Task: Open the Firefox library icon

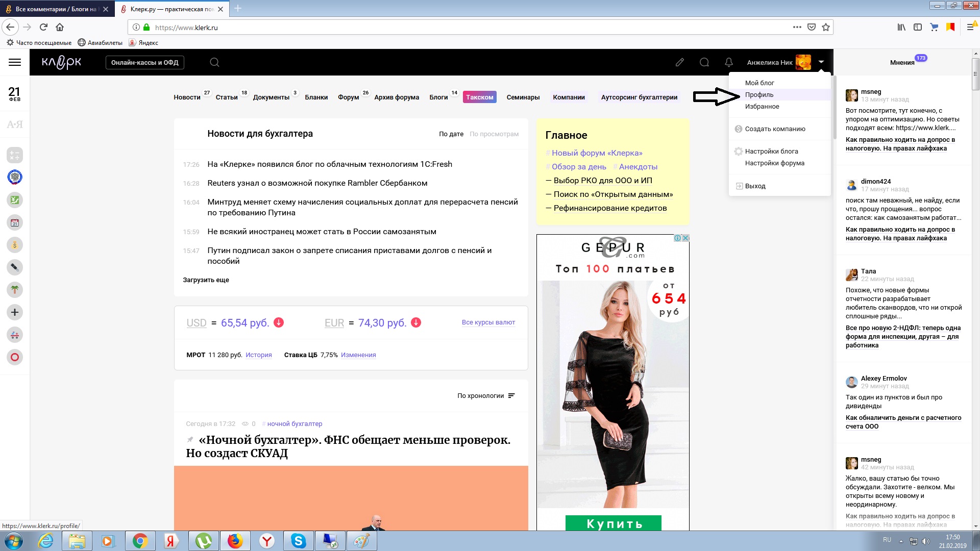Action: pos(901,27)
